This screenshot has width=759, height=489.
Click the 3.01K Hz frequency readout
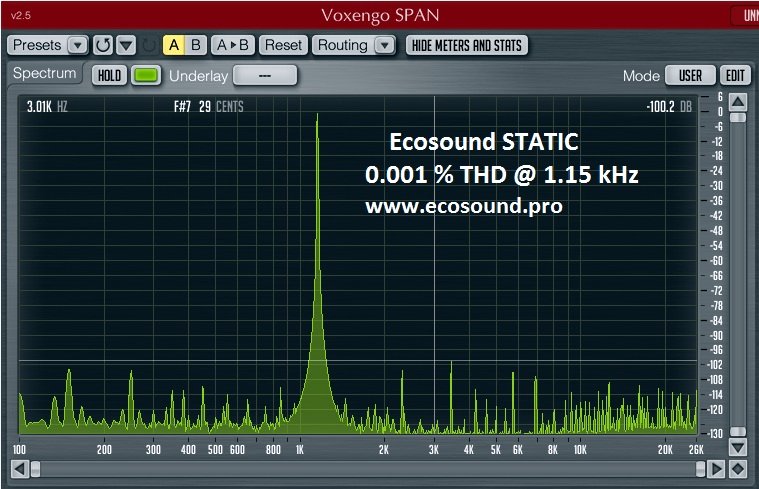[x=47, y=107]
